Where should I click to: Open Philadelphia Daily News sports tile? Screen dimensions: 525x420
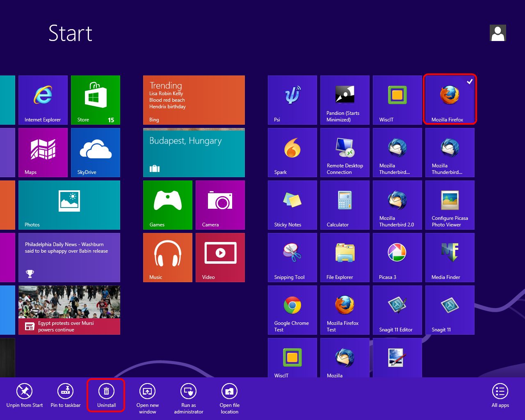click(x=69, y=258)
